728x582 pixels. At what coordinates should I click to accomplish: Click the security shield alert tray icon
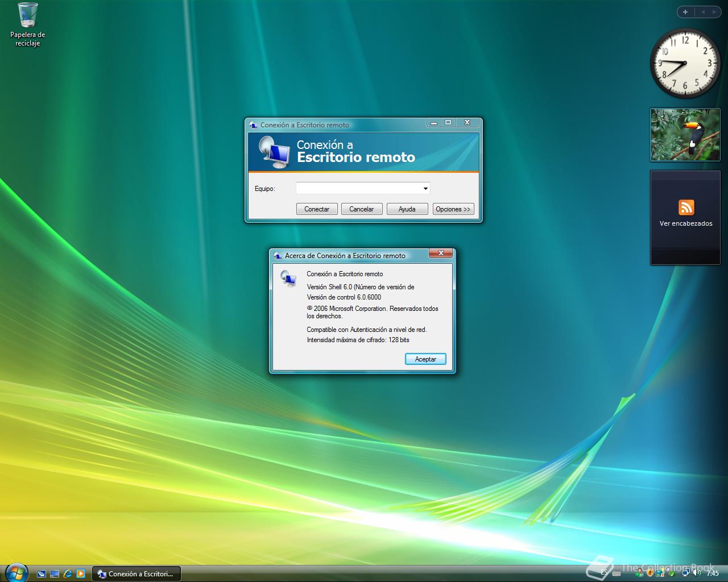click(x=650, y=573)
